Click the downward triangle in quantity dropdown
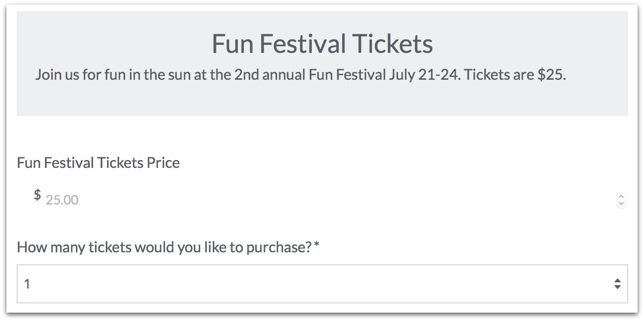 point(617,287)
